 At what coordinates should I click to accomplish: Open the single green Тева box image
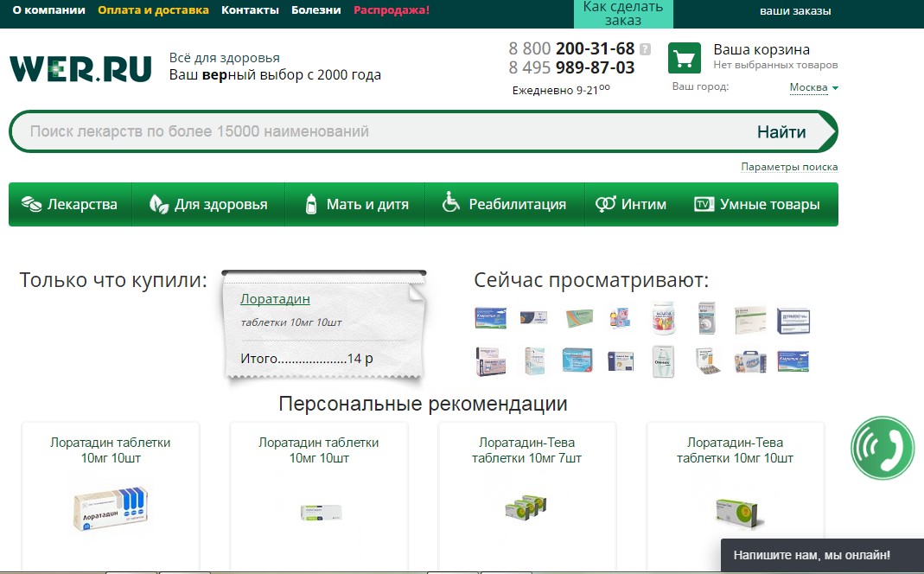pyautogui.click(x=738, y=513)
